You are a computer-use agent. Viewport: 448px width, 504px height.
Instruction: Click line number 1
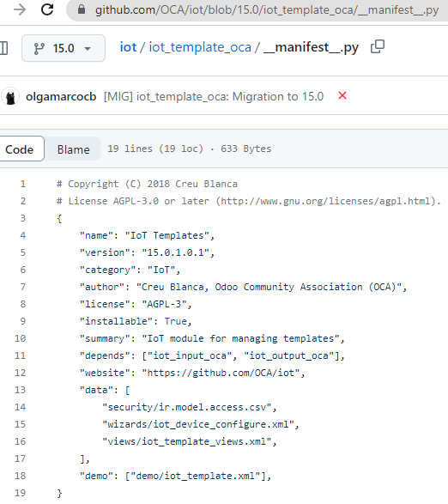coord(23,184)
